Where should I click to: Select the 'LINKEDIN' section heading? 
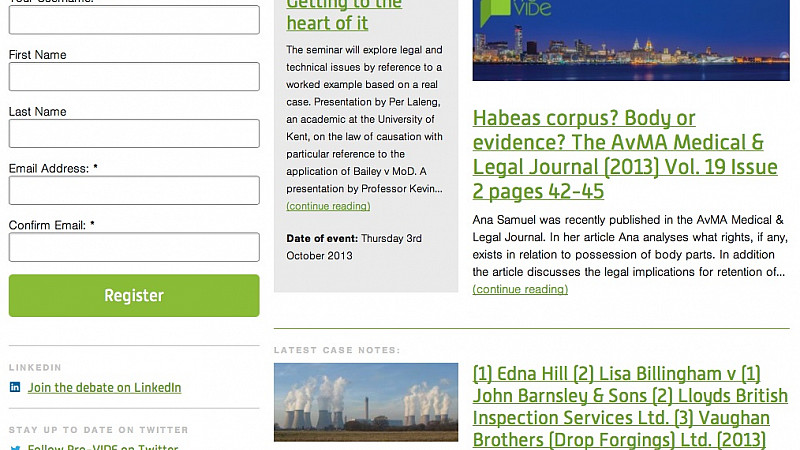click(x=35, y=367)
